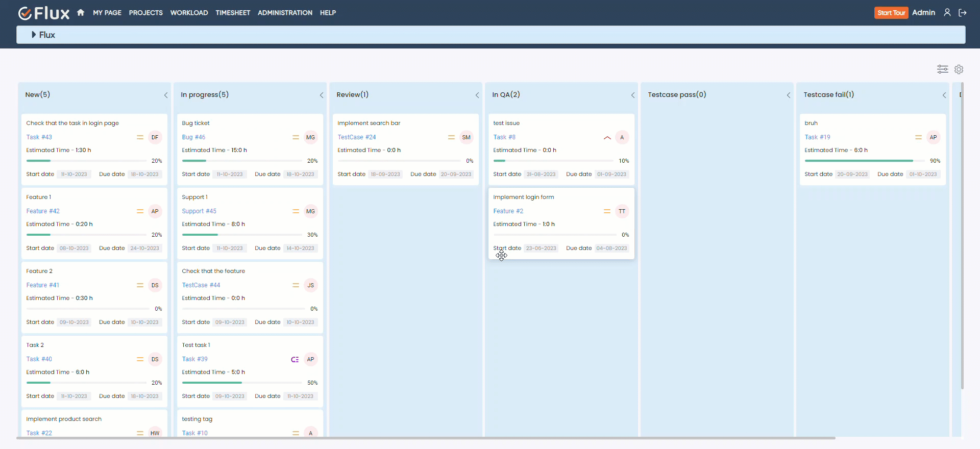Click the home icon in navbar
The width and height of the screenshot is (980, 449).
click(x=81, y=13)
